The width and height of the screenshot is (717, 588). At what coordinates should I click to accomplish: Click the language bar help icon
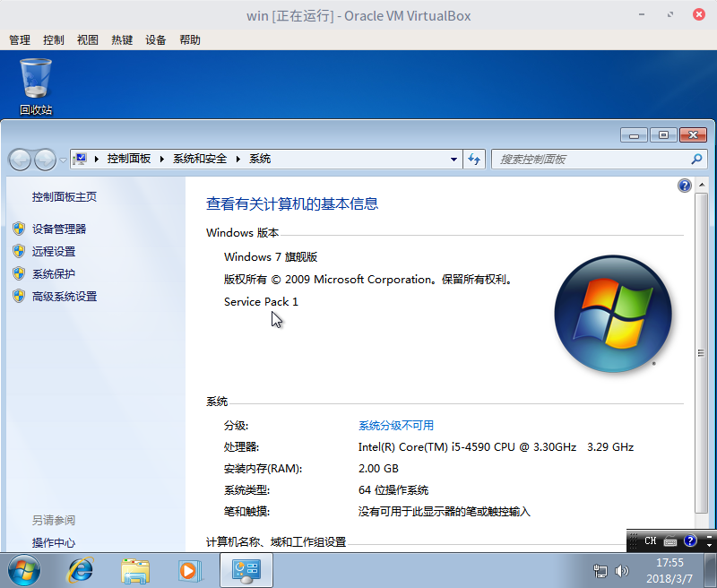tap(690, 540)
